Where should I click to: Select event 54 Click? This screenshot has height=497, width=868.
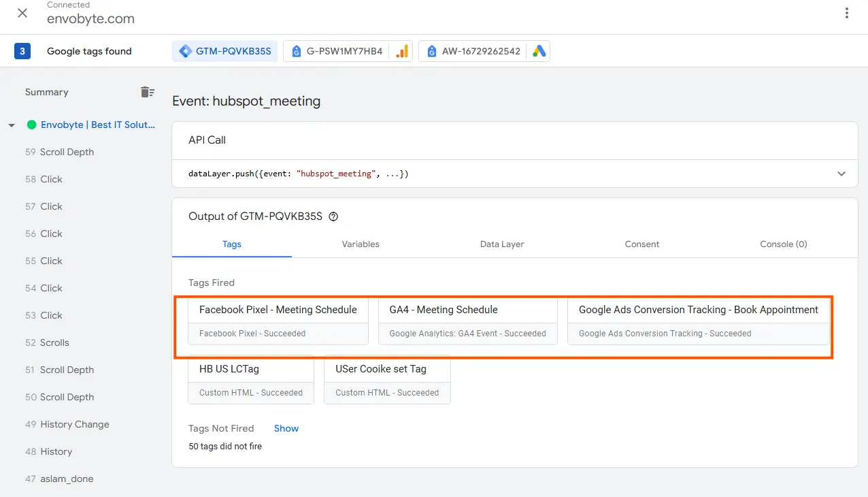(44, 288)
